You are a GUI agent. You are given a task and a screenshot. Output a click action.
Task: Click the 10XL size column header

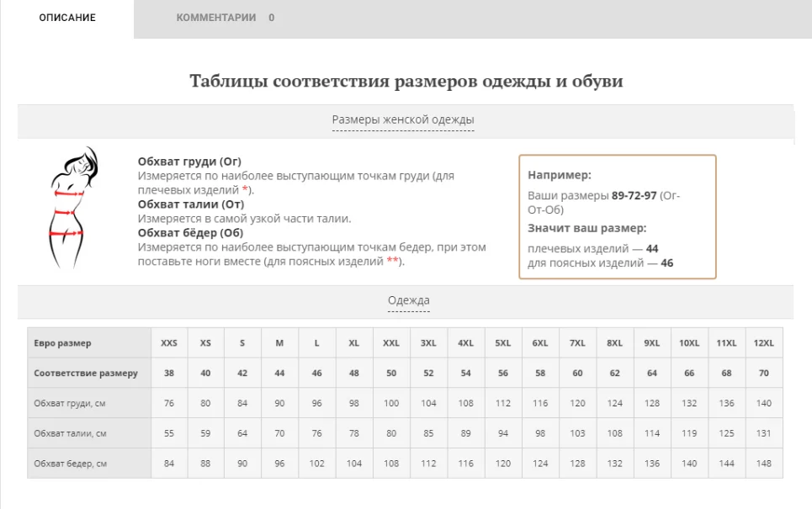point(690,342)
